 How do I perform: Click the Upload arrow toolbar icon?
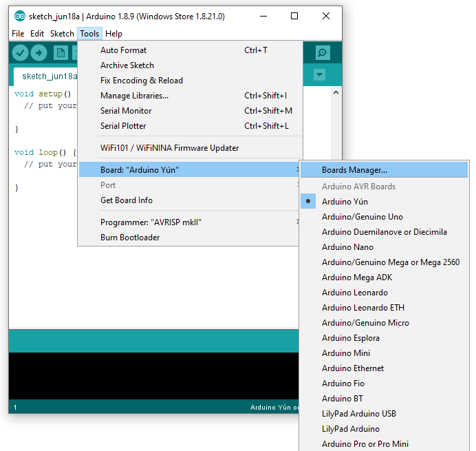(x=39, y=52)
